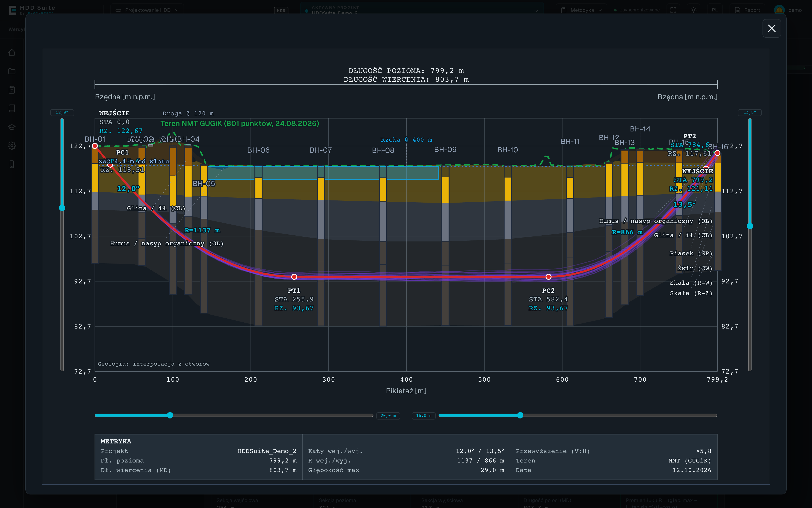This screenshot has height=508, width=812.
Task: Click the WEJŚCIE entry point marker
Action: 95,146
